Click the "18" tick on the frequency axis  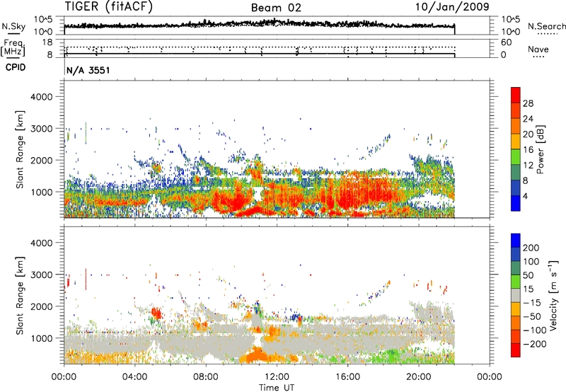point(47,42)
